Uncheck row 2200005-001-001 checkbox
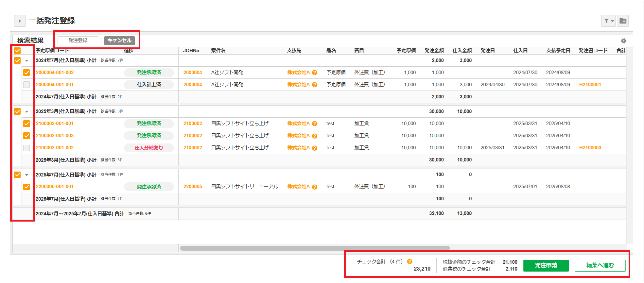This screenshot has height=283, width=644. point(26,187)
